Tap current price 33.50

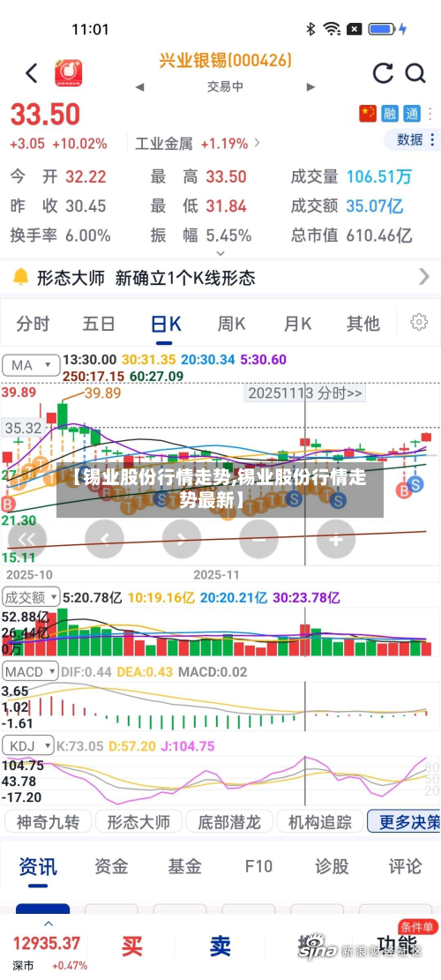tap(45, 115)
